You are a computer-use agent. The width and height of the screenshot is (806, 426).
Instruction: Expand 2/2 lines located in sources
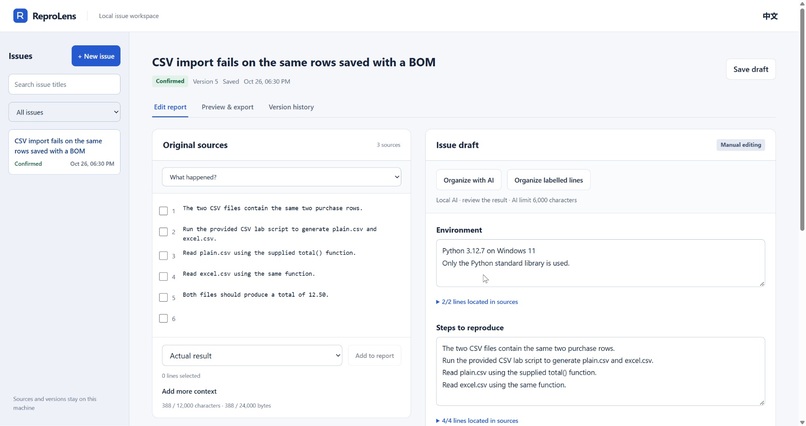coord(477,302)
